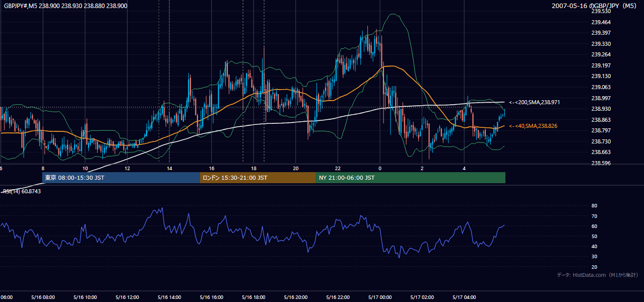The image size is (644, 302).
Task: Select the 40 SMA label reading 238.826
Action: click(533, 126)
